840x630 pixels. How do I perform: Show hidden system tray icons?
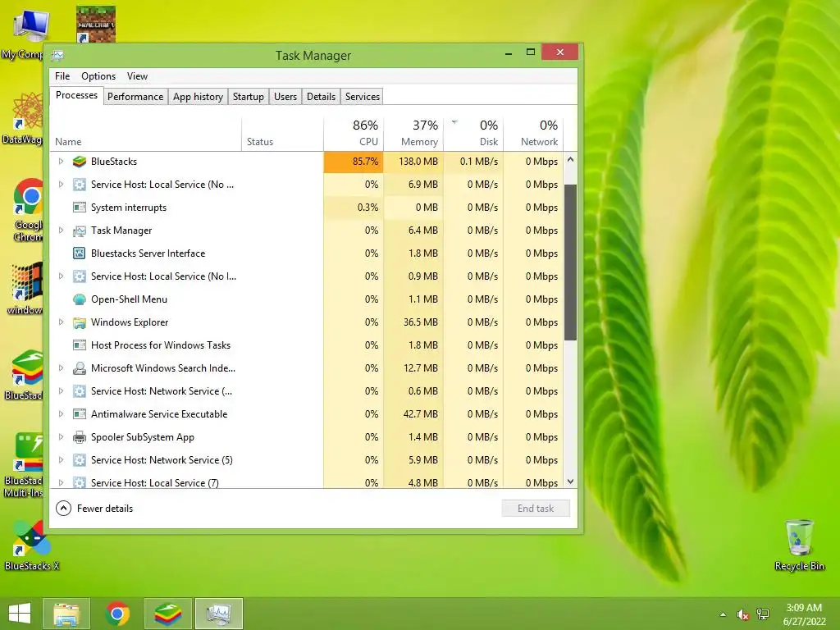tap(724, 614)
